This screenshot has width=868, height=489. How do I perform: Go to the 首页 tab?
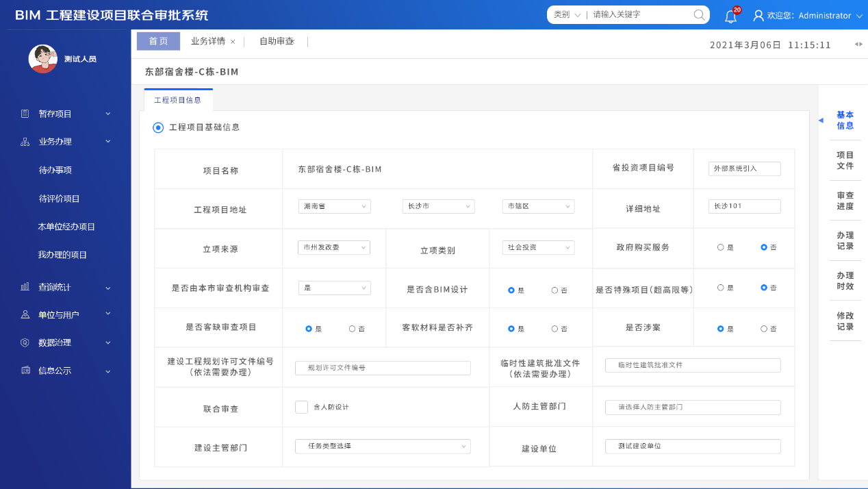tap(158, 41)
